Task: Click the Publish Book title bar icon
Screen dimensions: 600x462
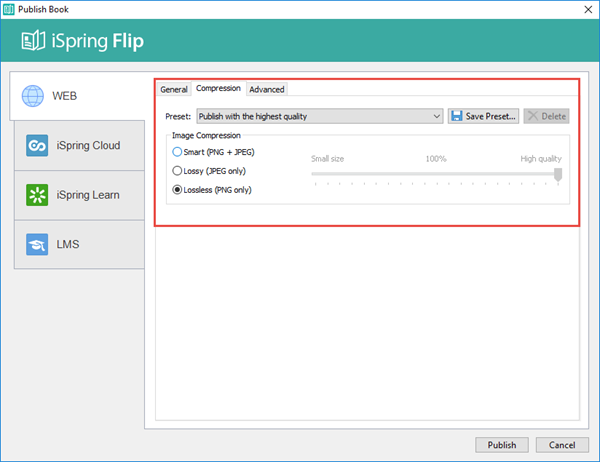Action: (8, 9)
